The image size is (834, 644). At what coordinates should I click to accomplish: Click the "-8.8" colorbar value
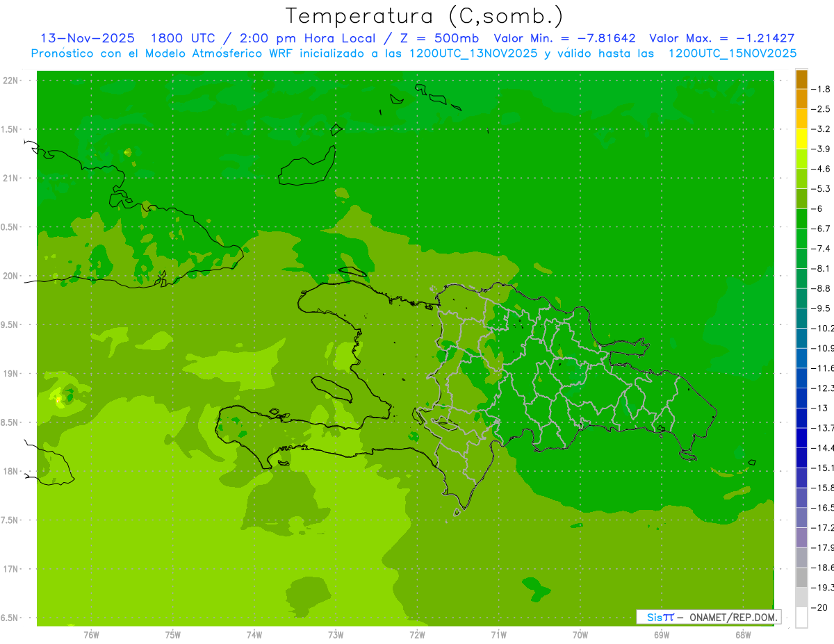(821, 288)
